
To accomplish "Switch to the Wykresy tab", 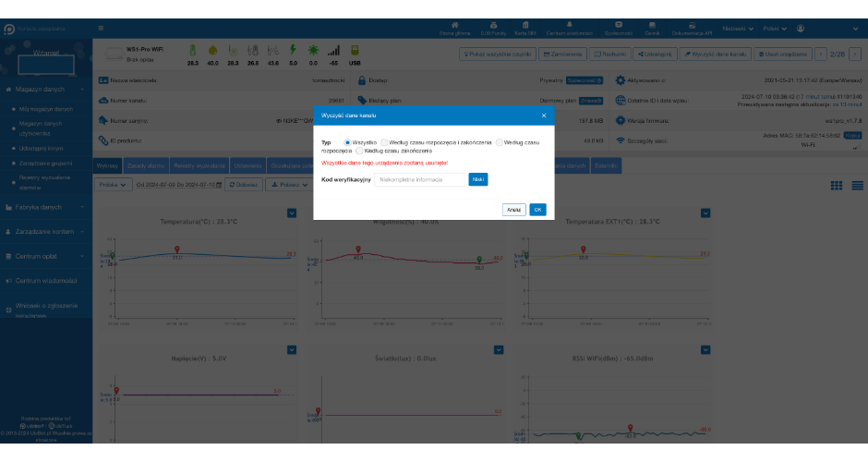I will (107, 165).
